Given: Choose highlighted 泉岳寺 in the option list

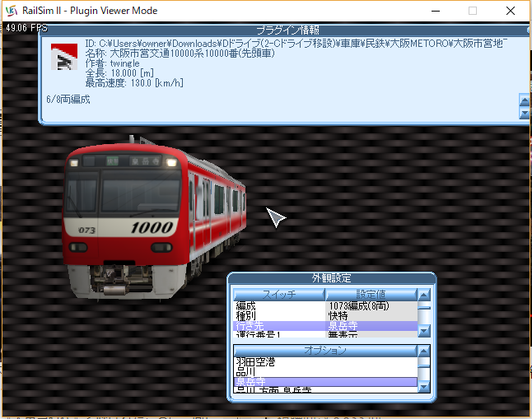Looking at the screenshot, I should 325,382.
